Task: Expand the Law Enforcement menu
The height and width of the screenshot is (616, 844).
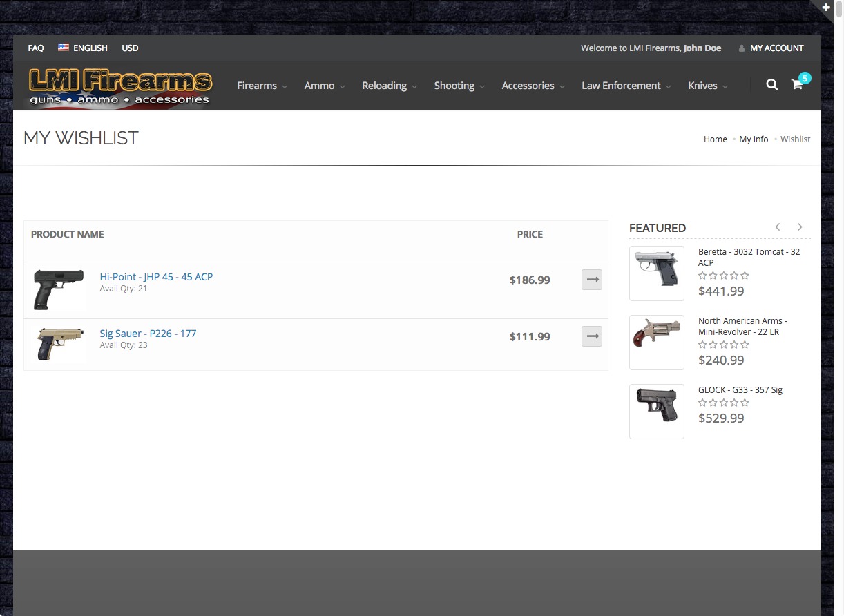Action: point(626,86)
